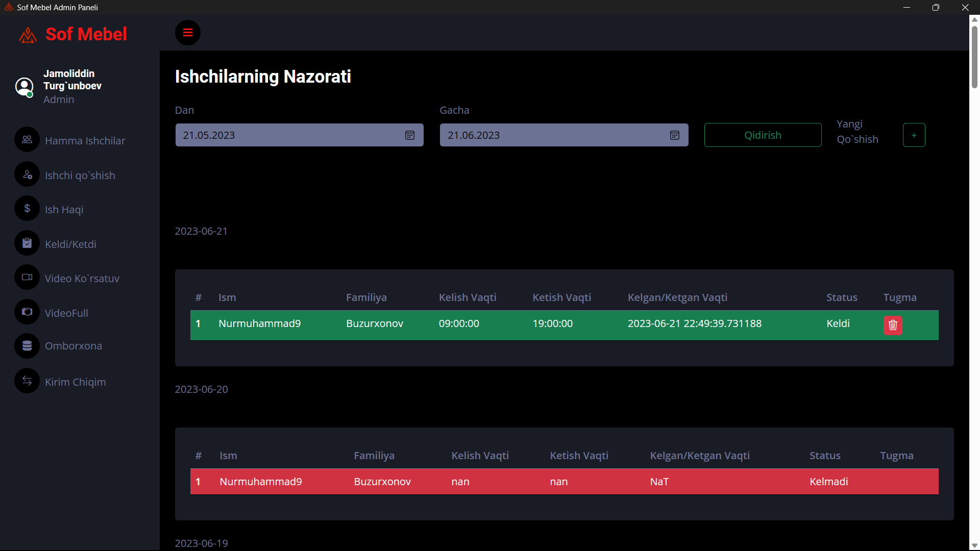
Task: Open Keldi/Ketdi clipboard icon
Action: click(x=27, y=243)
